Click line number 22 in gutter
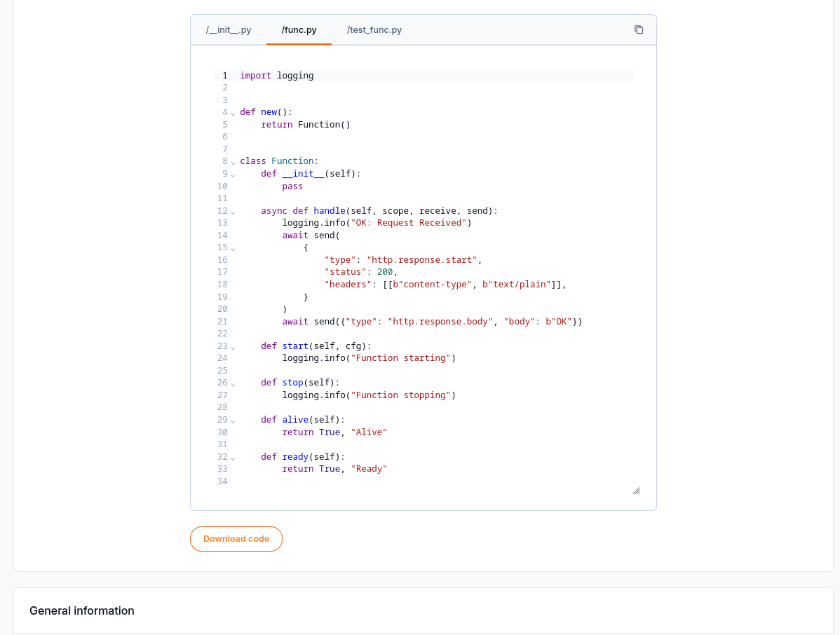The width and height of the screenshot is (840, 635). click(x=222, y=334)
